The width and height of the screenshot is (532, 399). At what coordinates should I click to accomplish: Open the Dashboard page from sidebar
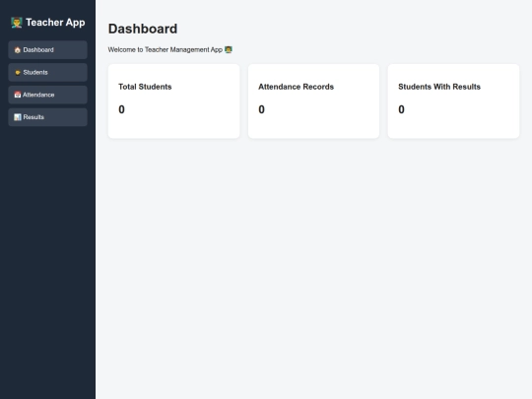click(x=48, y=50)
